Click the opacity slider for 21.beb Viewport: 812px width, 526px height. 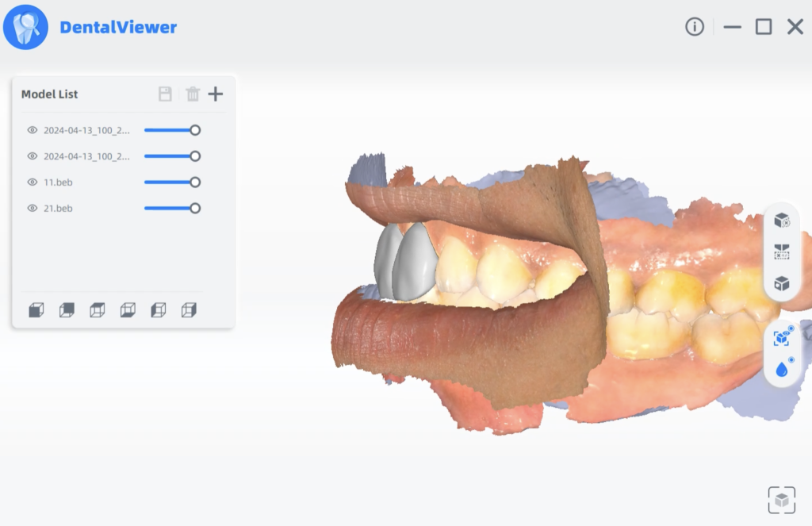(172, 209)
